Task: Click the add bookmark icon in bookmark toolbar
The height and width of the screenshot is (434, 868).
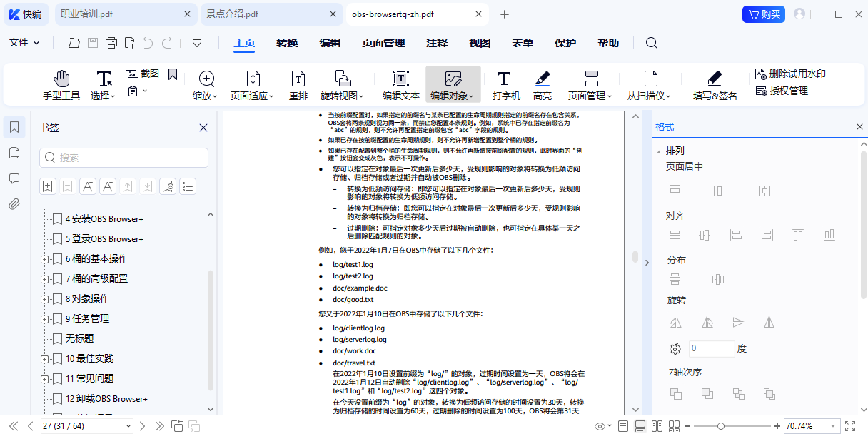Action: click(48, 186)
